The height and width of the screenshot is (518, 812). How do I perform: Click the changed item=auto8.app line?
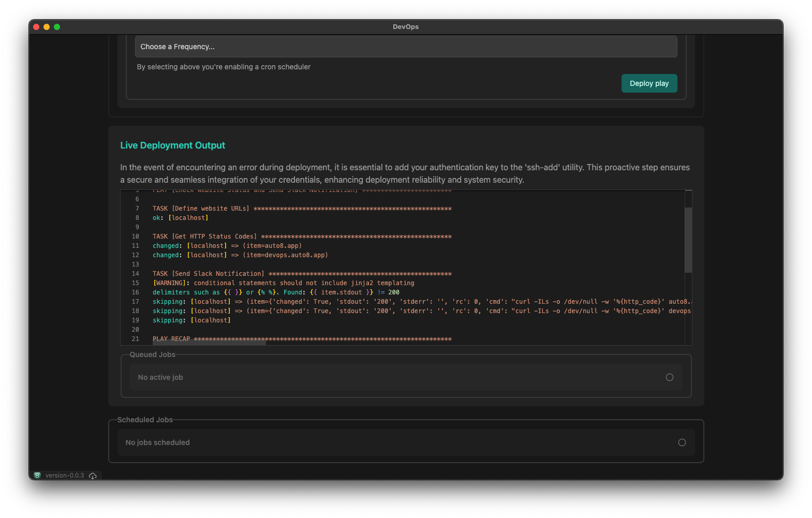[x=227, y=246]
